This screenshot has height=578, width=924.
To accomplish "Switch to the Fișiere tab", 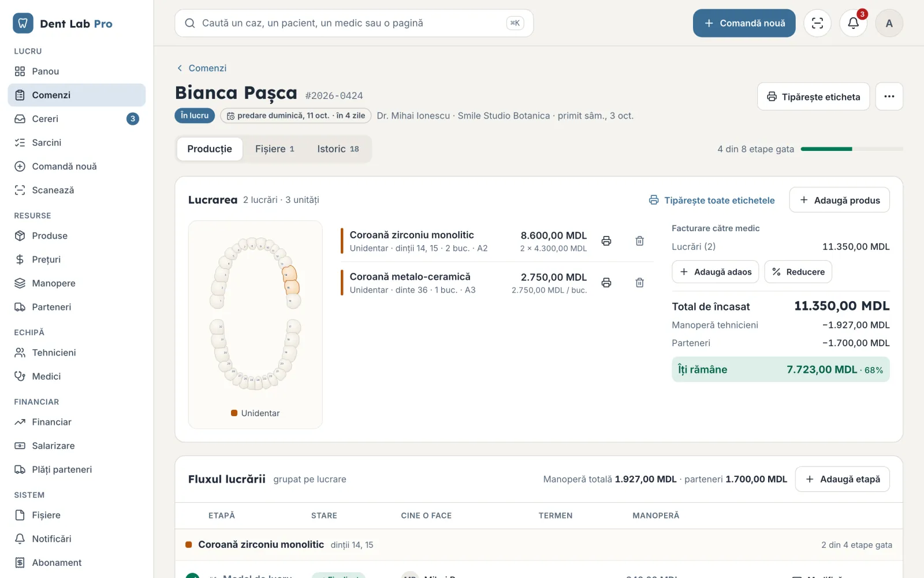I will pos(275,149).
